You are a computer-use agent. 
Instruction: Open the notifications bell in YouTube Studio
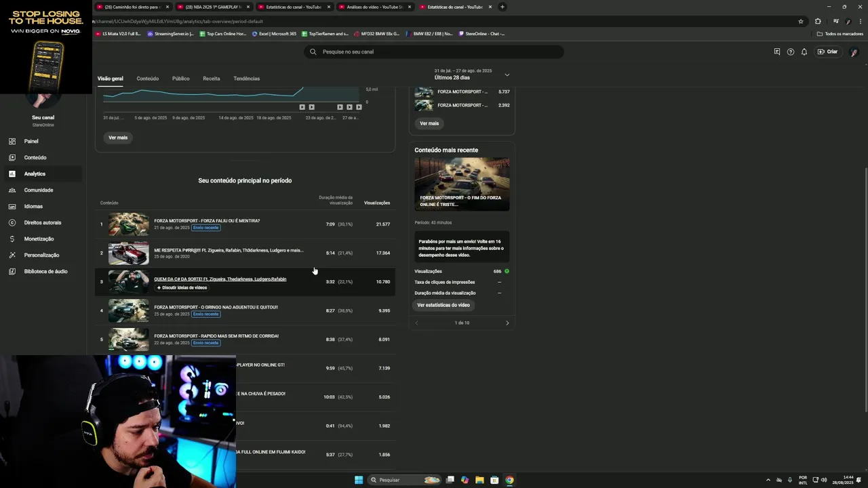[804, 52]
